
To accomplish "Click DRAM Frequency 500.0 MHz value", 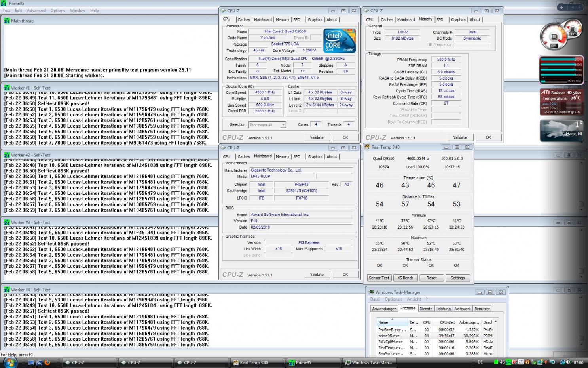I will coord(446,59).
